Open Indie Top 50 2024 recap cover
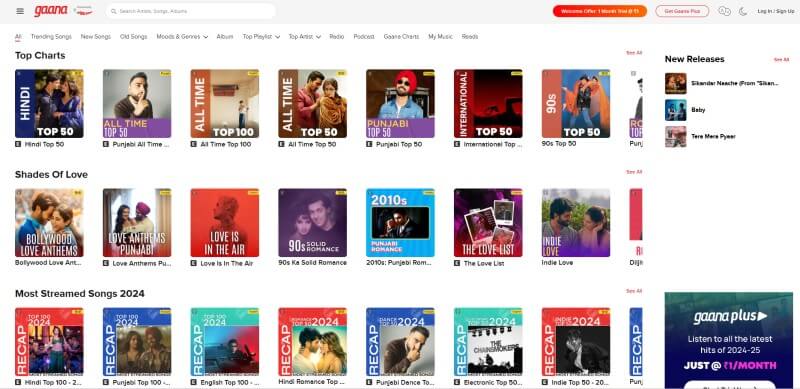800x389 pixels. pyautogui.click(x=576, y=342)
